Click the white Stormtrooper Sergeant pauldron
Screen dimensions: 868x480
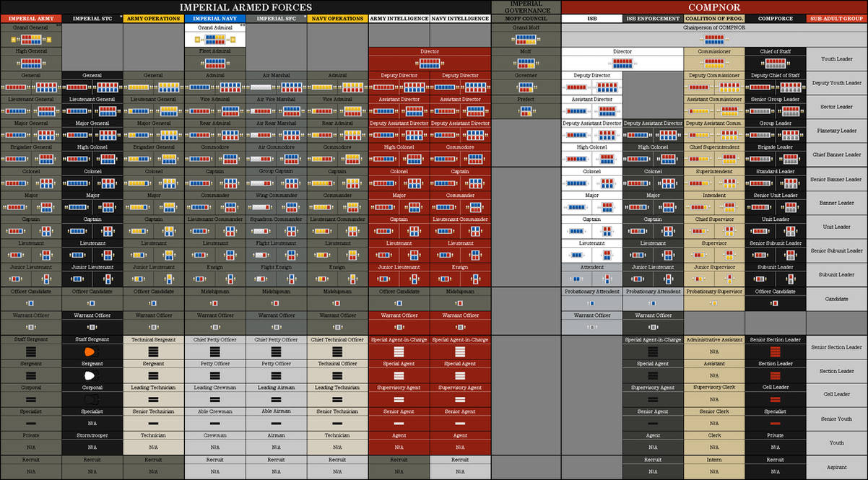(x=92, y=375)
